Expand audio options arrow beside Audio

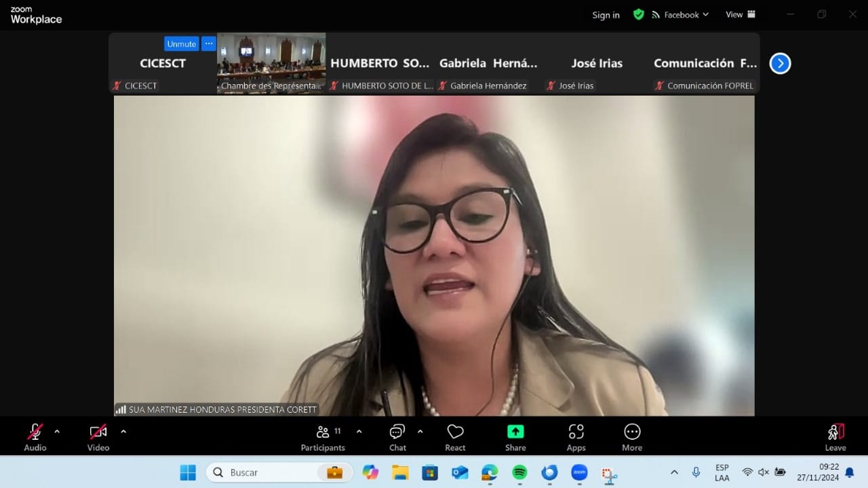tap(57, 431)
